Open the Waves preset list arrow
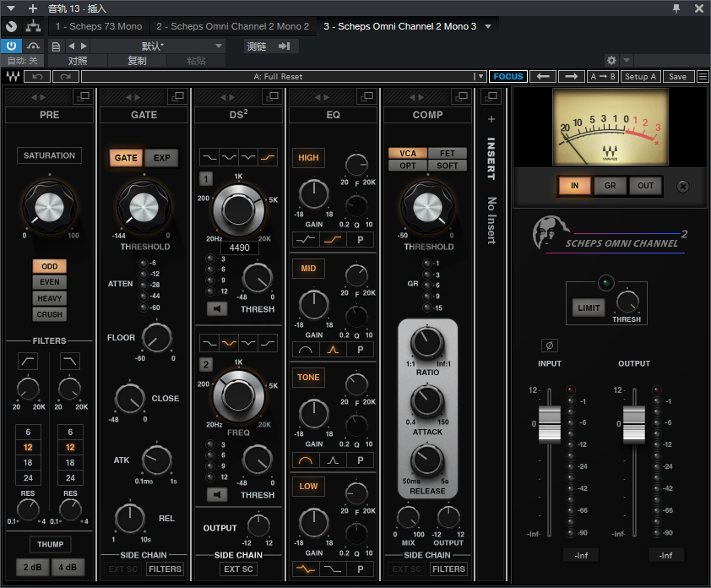711x588 pixels. pyautogui.click(x=480, y=76)
